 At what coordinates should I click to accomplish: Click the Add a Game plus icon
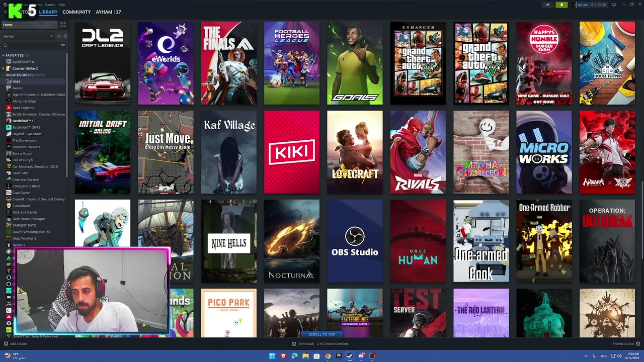6,344
